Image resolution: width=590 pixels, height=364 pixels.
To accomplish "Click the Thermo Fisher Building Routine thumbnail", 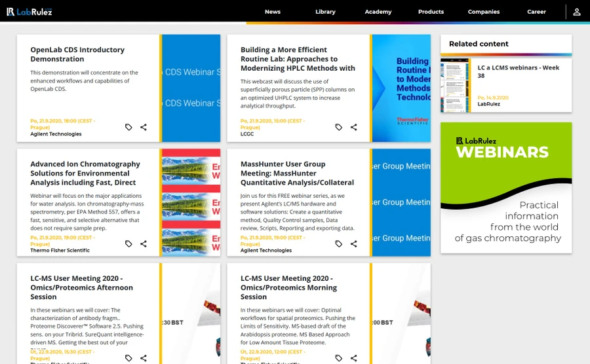I will [x=401, y=88].
